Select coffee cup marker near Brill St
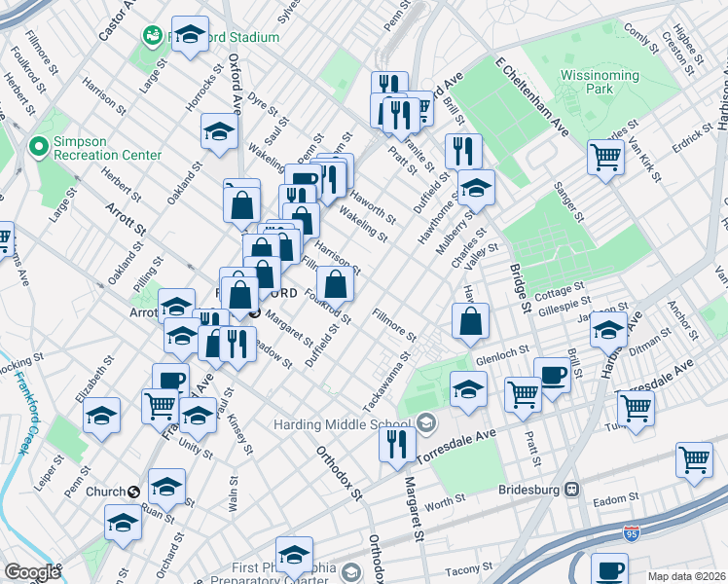728x584 pixels. pos(552,379)
